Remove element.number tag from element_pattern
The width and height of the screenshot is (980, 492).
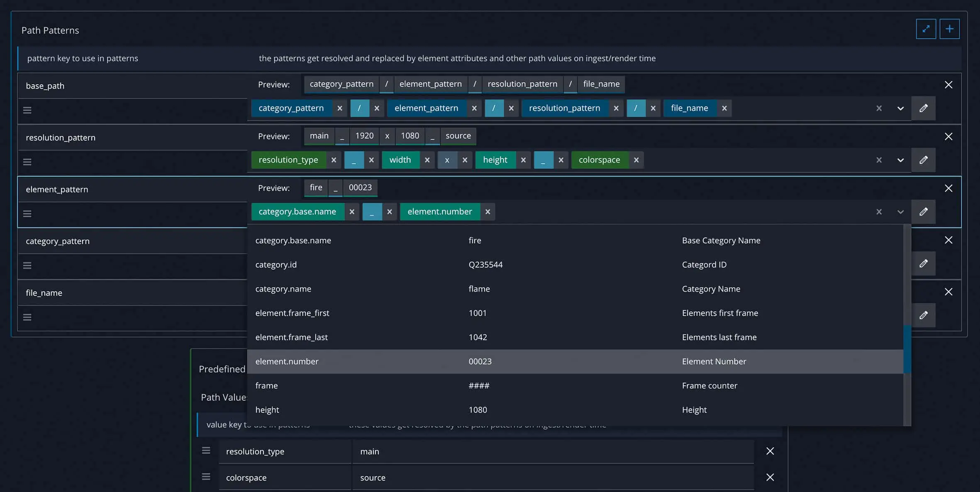pyautogui.click(x=488, y=212)
